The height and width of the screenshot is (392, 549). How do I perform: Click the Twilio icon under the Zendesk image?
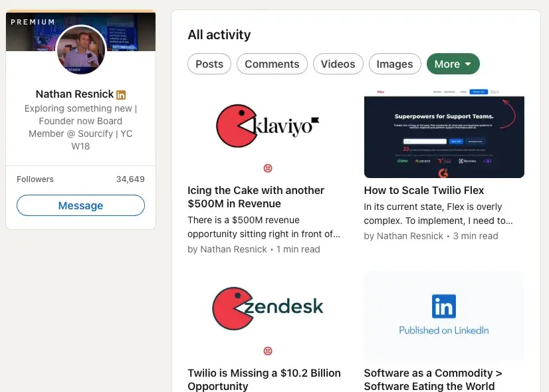pos(268,351)
